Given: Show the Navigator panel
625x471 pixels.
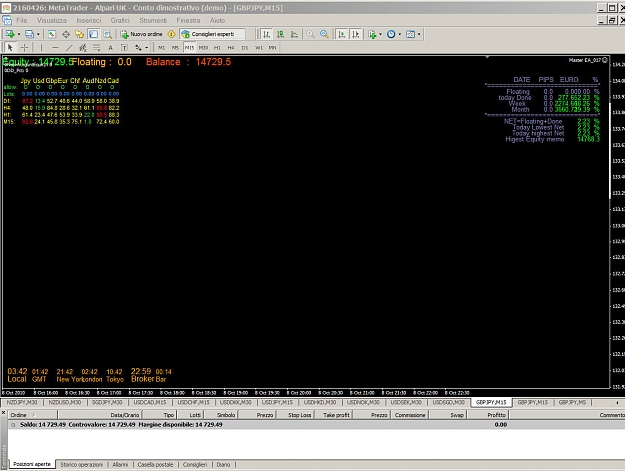Looking at the screenshot, I should (x=80, y=34).
